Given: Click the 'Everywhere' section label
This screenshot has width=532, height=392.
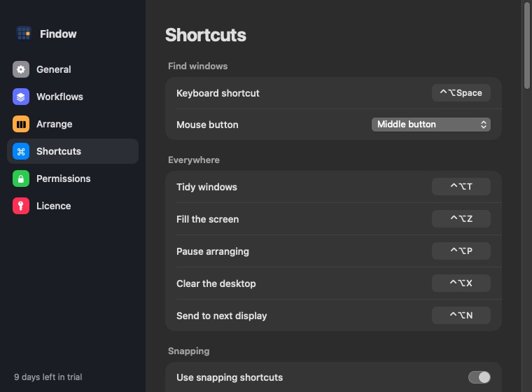Looking at the screenshot, I should click(x=194, y=160).
